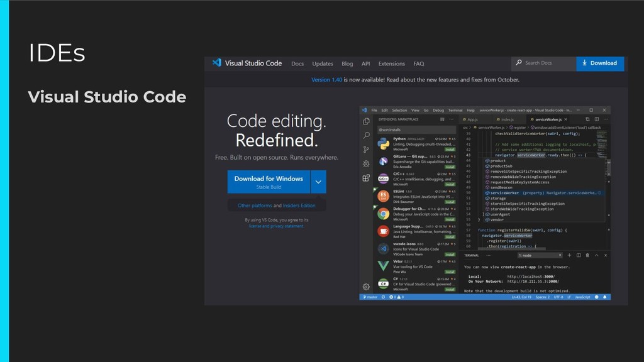This screenshot has height=362, width=644.
Task: Click the Visual Studio Code logo in the site header
Action: pyautogui.click(x=247, y=63)
